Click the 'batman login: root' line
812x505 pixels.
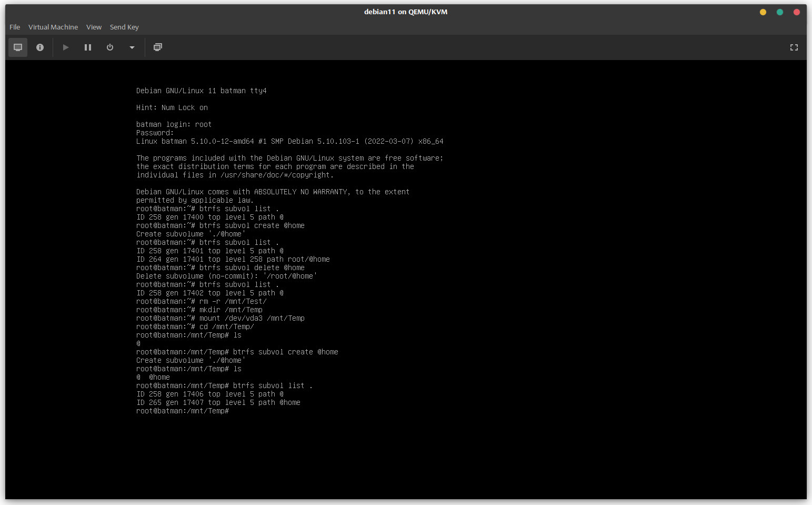[x=174, y=124]
